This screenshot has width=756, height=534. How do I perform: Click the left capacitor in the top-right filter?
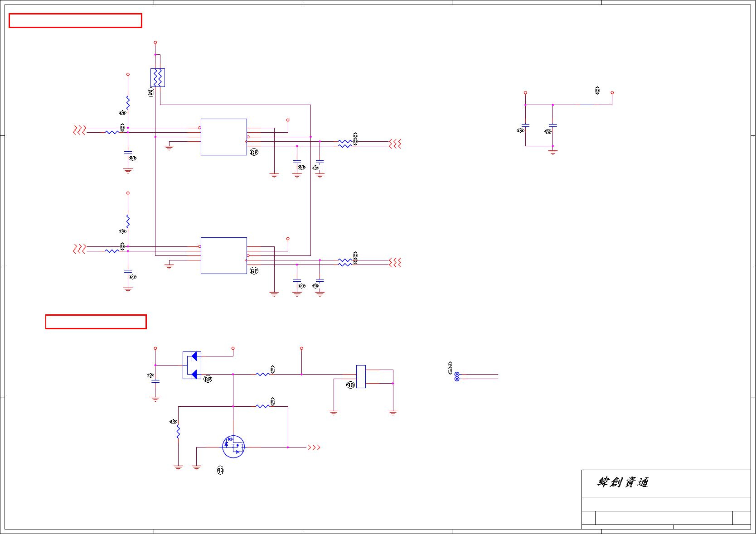click(525, 125)
